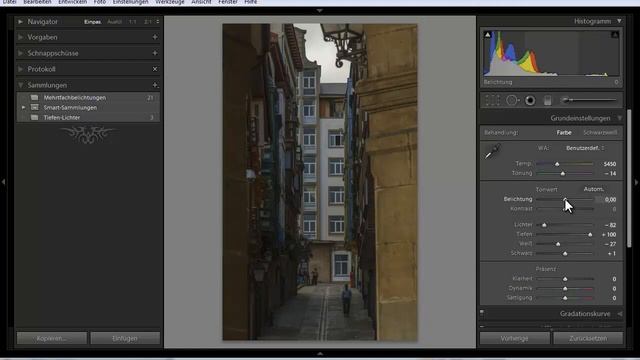The height and width of the screenshot is (360, 640).
Task: Hide the left panel via edge arrow
Action: pyautogui.click(x=4, y=182)
